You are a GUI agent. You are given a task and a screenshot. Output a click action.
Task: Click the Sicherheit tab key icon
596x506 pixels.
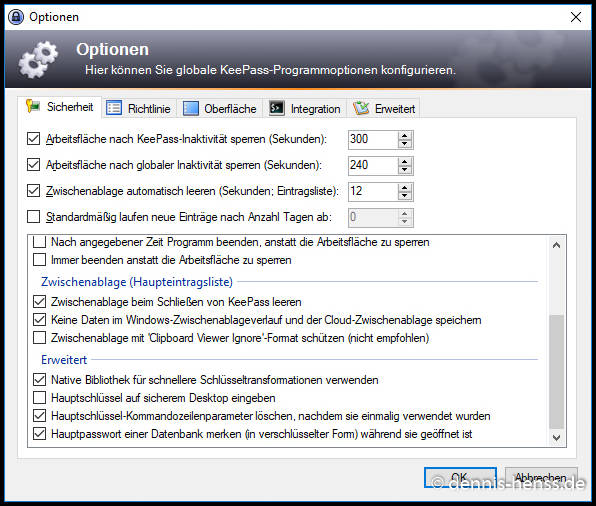[x=33, y=106]
